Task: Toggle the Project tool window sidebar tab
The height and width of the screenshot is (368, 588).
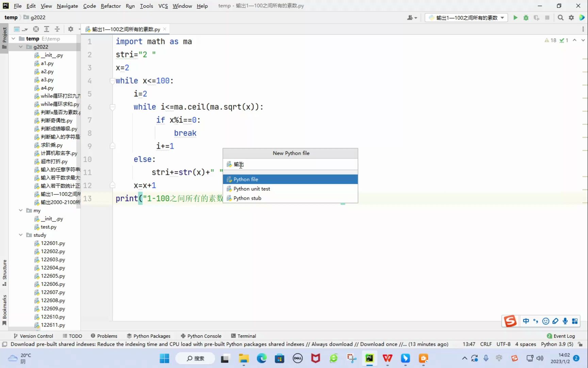Action: (x=4, y=35)
